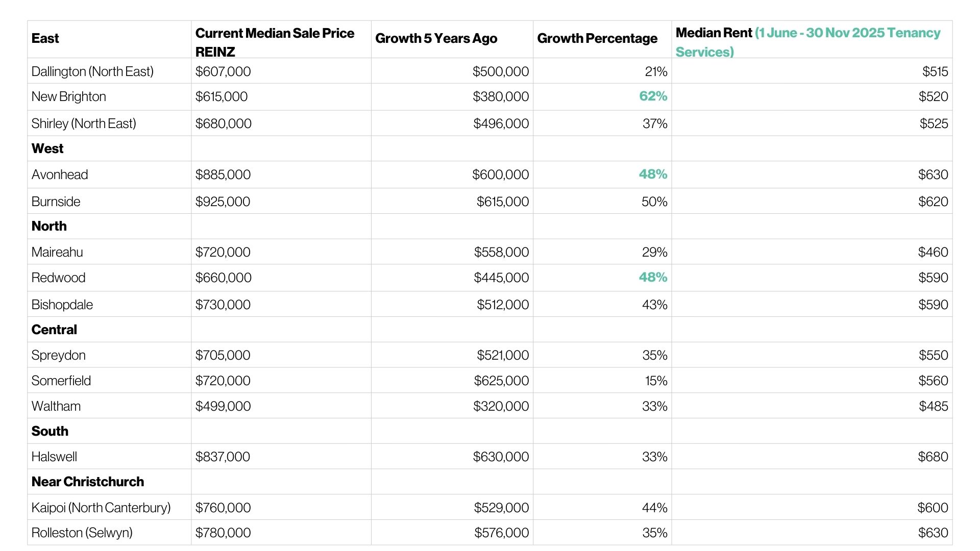This screenshot has height=551, width=980.
Task: Click the Growth 5 Years Ago header
Action: click(x=436, y=38)
